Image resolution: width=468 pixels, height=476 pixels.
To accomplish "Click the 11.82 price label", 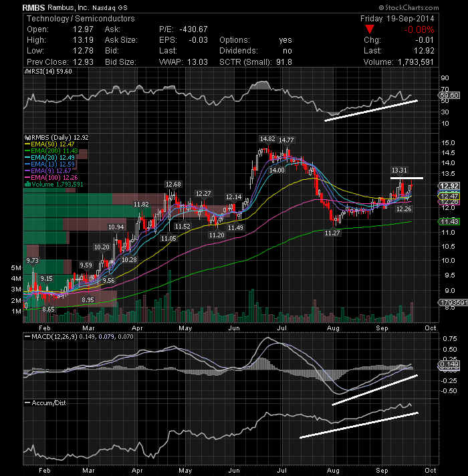I will 141,205.
